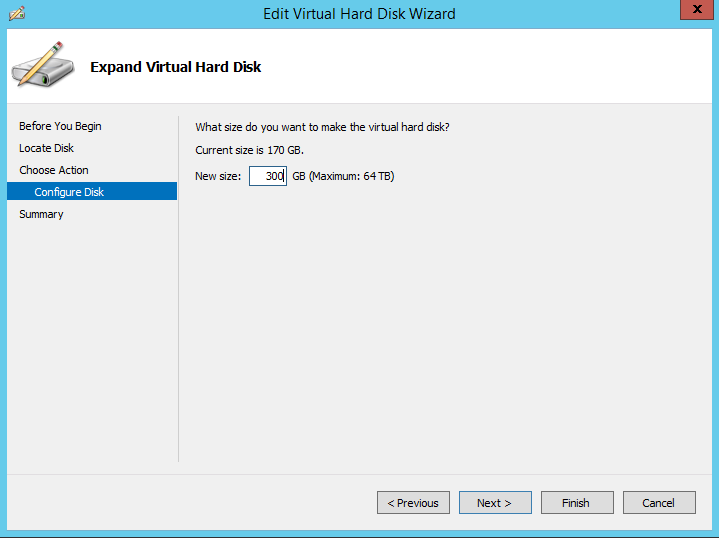The height and width of the screenshot is (538, 719).
Task: Click the 'Current size is 170 GB' text
Action: (249, 150)
